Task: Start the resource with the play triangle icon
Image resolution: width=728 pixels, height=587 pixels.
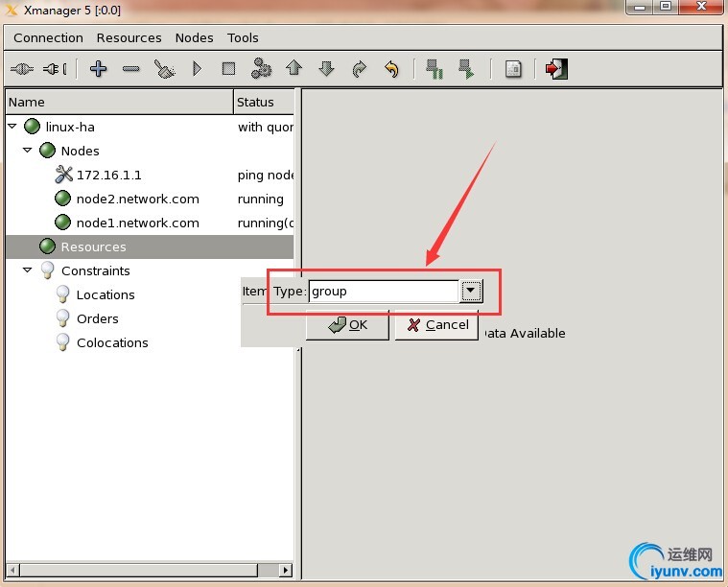Action: click(197, 69)
